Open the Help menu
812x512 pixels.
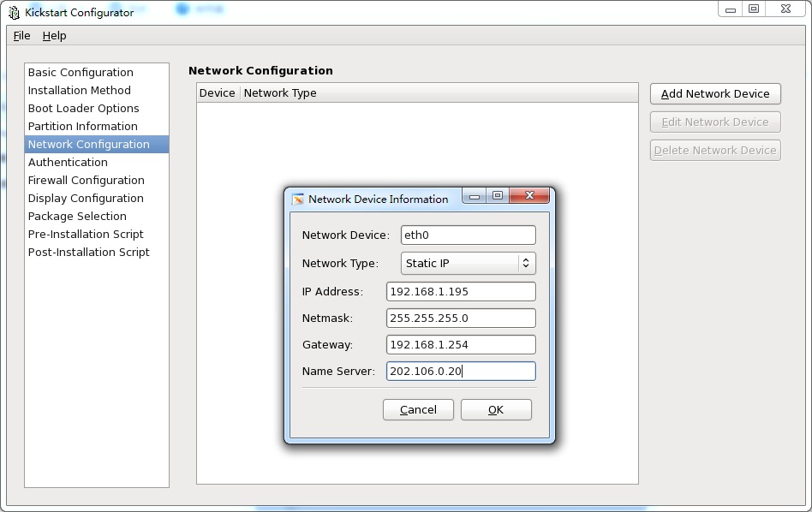click(54, 36)
